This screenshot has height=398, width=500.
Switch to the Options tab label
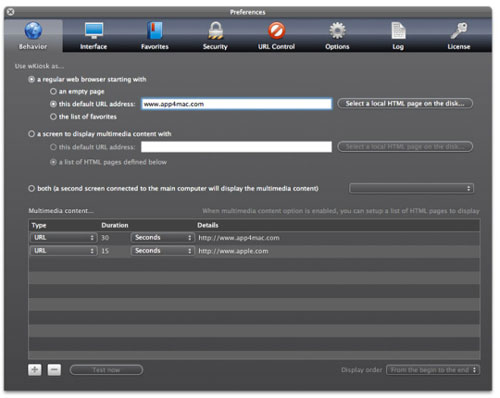337,47
